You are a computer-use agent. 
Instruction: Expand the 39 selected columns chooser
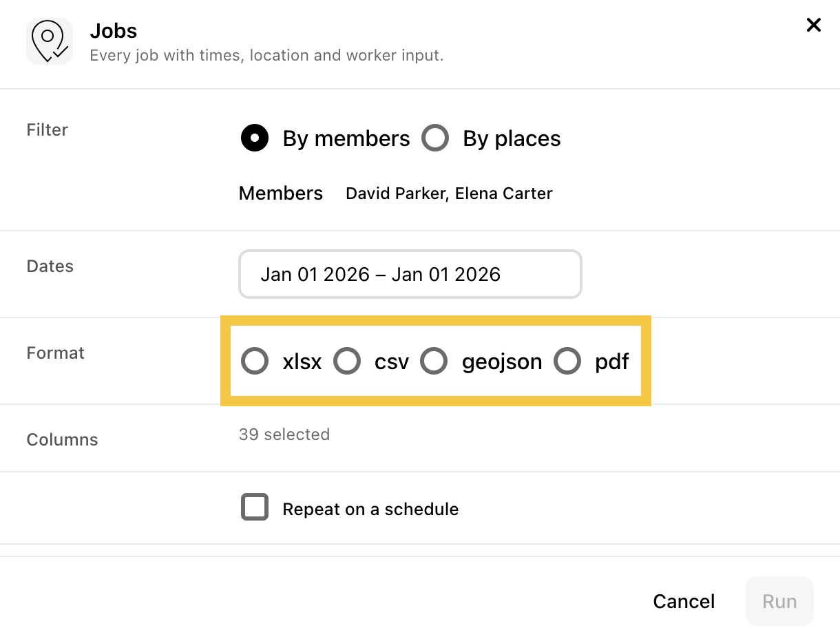(x=284, y=434)
